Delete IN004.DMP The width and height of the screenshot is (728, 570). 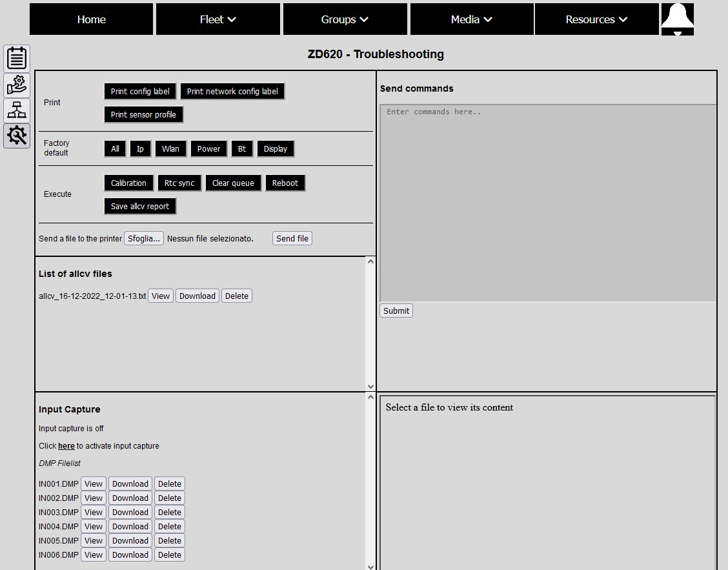[x=170, y=526]
